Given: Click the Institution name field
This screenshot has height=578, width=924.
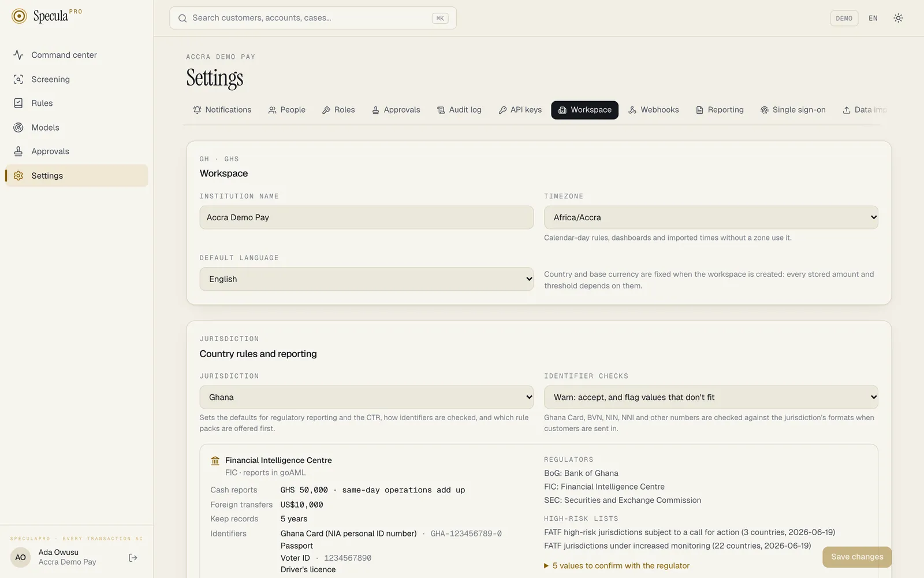Looking at the screenshot, I should [367, 217].
